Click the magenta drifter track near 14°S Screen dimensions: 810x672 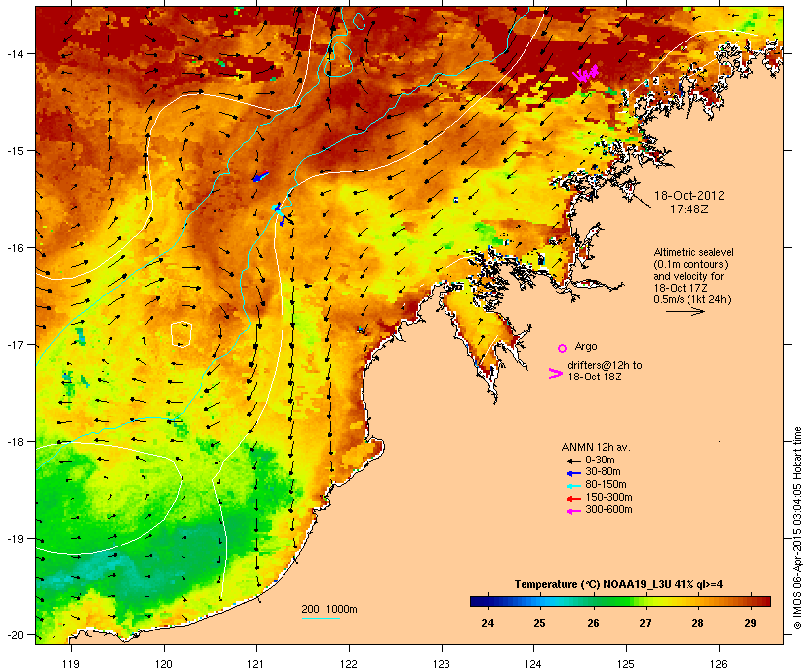click(x=586, y=74)
